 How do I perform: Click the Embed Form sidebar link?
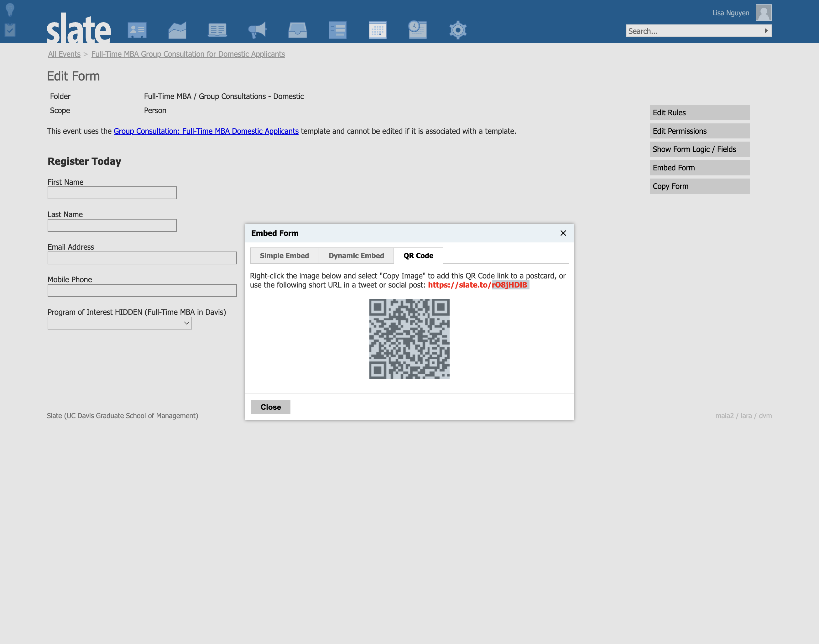coord(700,168)
